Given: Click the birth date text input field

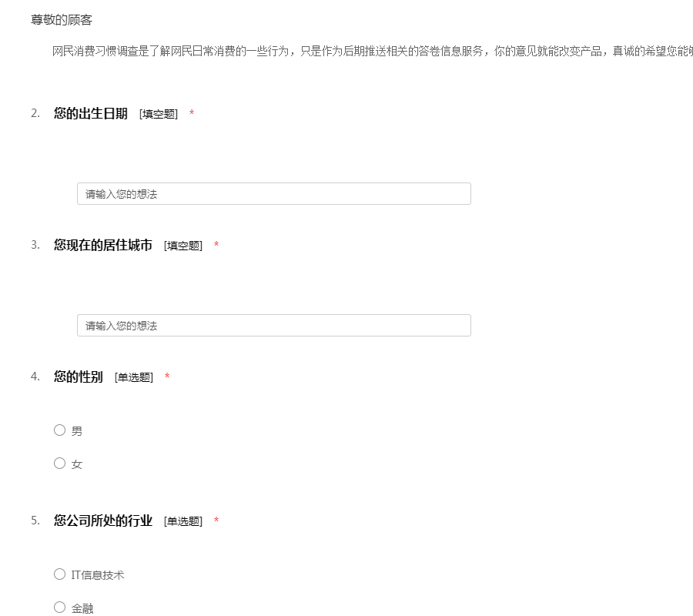Looking at the screenshot, I should click(273, 194).
